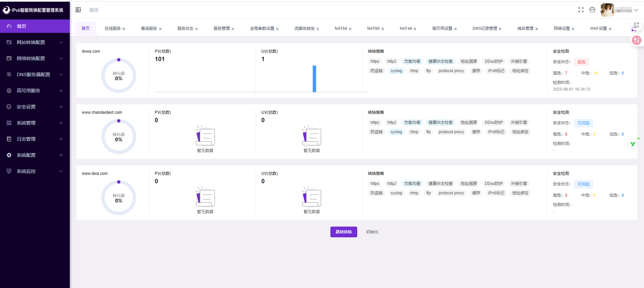Expand the 网站转换配置 sidebar menu
The image size is (644, 288).
pos(35,42)
